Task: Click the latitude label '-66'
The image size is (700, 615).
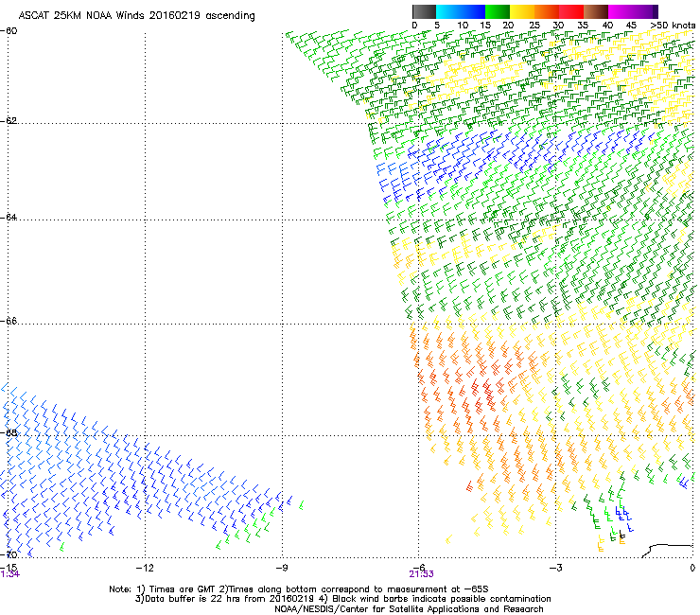Action: pyautogui.click(x=9, y=321)
